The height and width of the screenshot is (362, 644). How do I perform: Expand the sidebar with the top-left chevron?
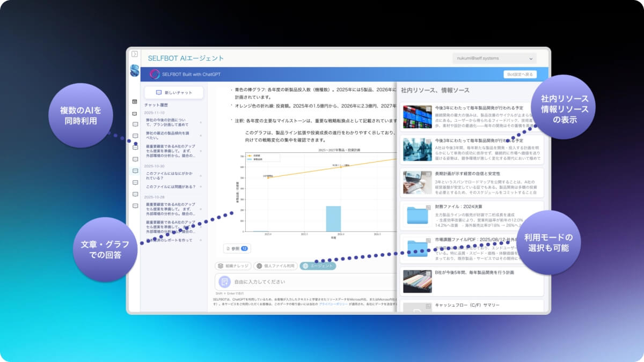[x=134, y=54]
